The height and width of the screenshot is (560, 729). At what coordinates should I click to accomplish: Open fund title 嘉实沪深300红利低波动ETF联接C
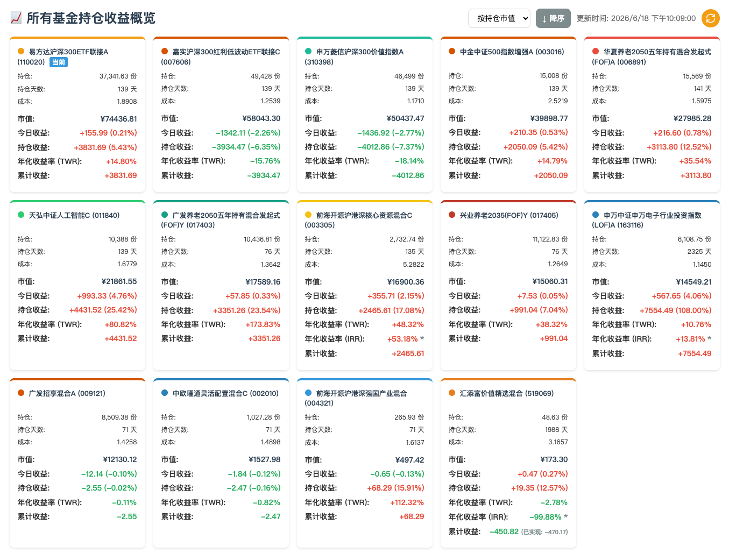tap(226, 52)
